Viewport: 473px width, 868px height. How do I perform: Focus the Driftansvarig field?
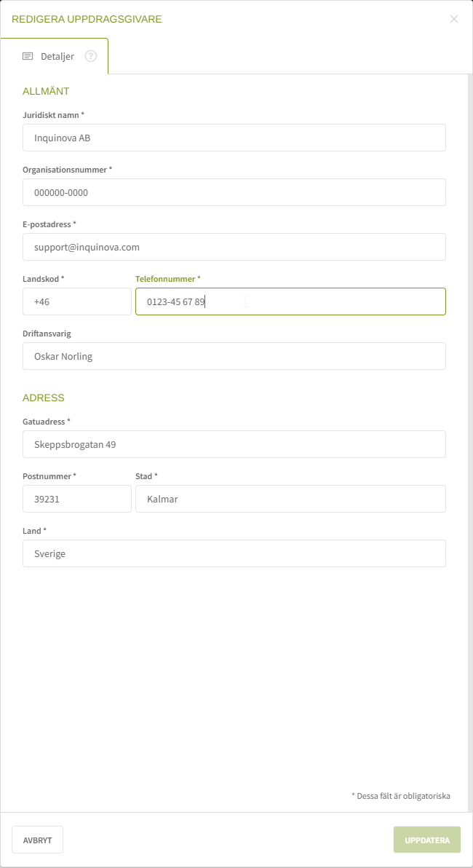pyautogui.click(x=234, y=356)
